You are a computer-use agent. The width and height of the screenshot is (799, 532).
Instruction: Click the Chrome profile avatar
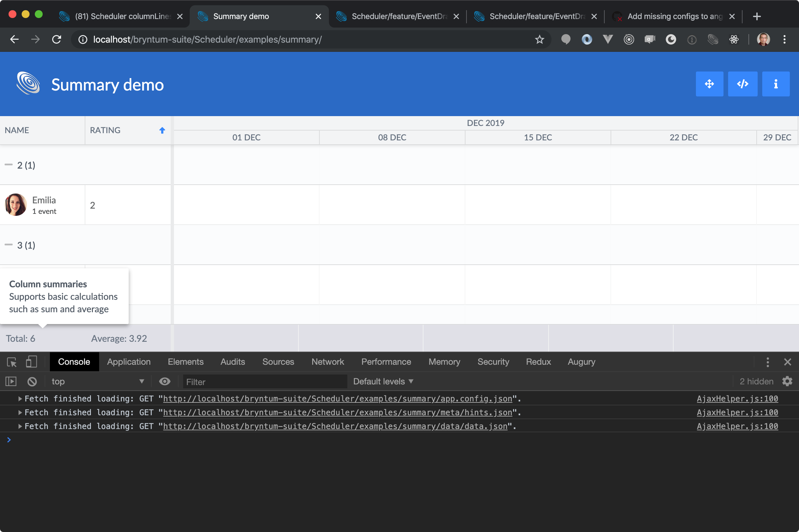click(x=763, y=40)
